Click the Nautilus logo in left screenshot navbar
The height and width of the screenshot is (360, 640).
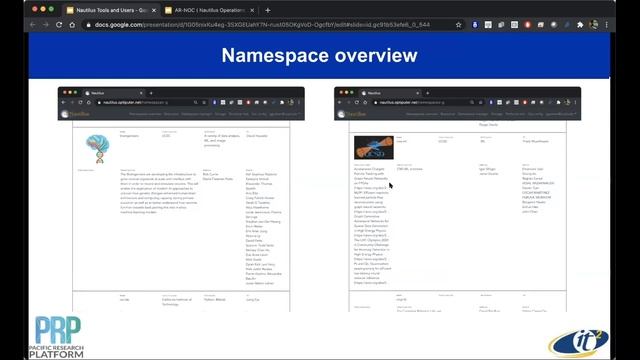click(x=76, y=114)
